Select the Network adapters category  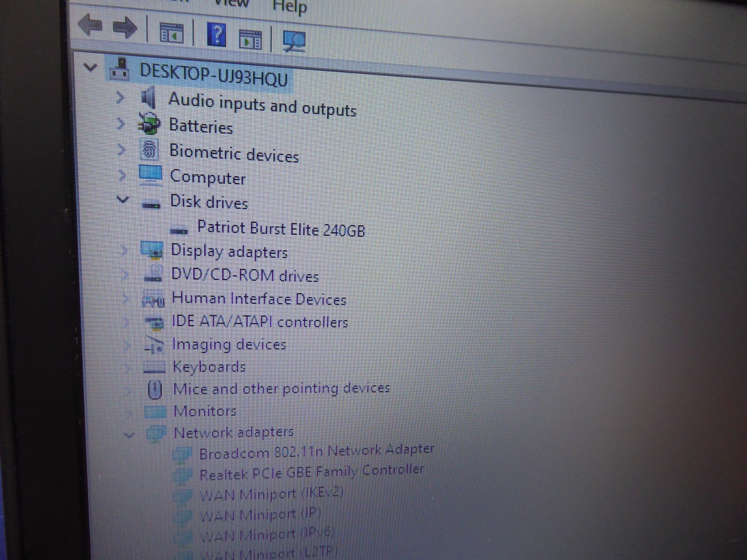pos(234,433)
